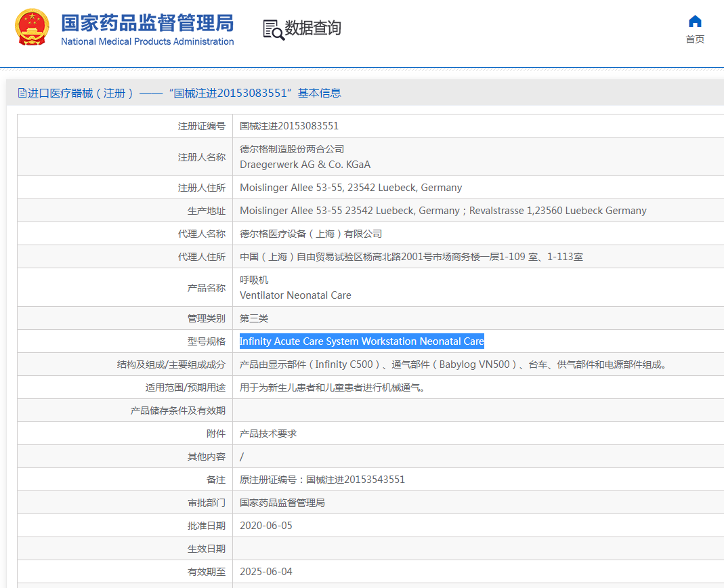This screenshot has height=588, width=724.
Task: Open the 国家药品监督管理局 site title
Action: (x=147, y=23)
